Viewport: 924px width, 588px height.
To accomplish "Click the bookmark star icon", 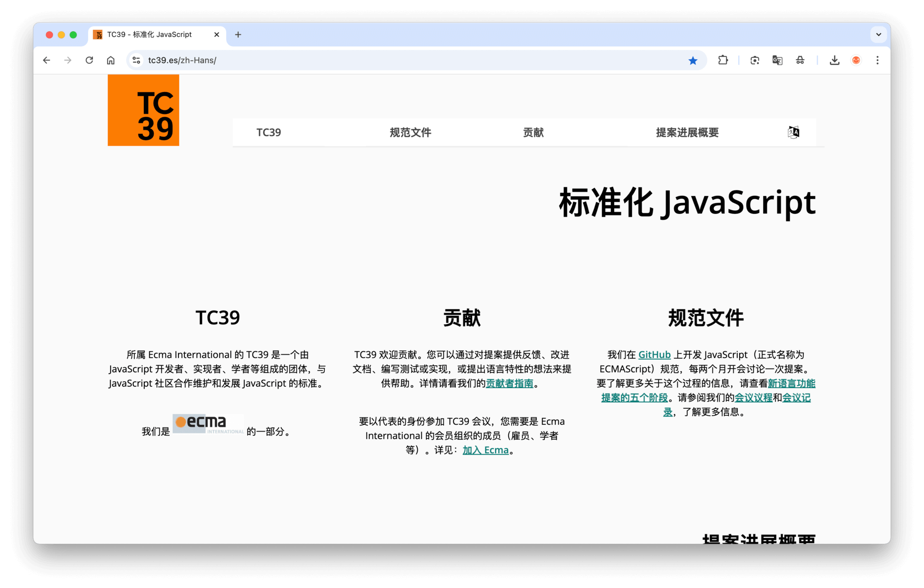I will (693, 60).
